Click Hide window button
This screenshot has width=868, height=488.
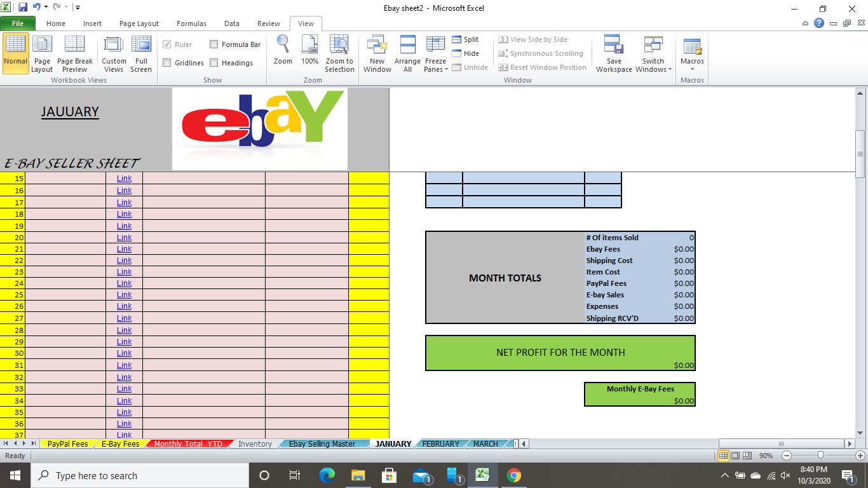pyautogui.click(x=466, y=53)
